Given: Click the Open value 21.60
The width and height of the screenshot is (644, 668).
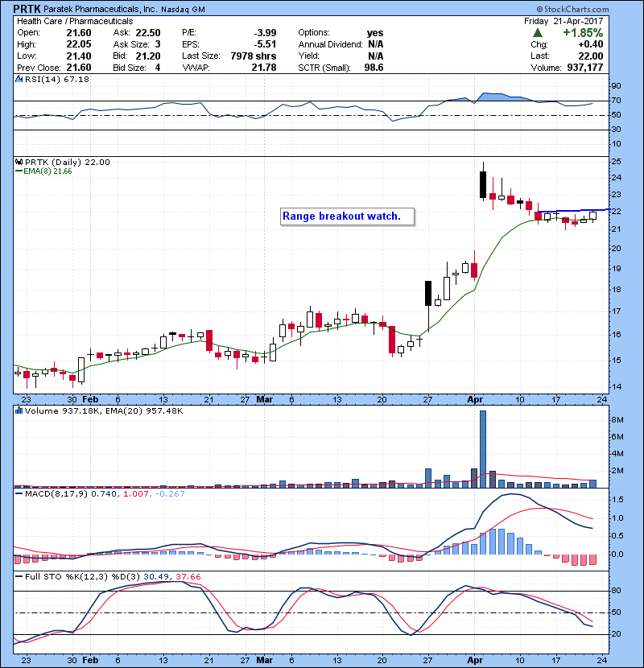Looking at the screenshot, I should click(x=79, y=33).
